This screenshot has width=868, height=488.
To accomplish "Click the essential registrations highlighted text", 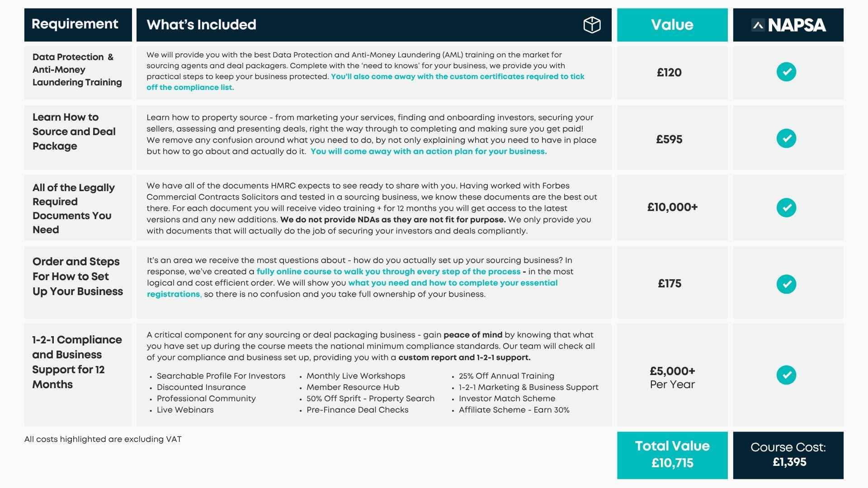I will (x=352, y=288).
